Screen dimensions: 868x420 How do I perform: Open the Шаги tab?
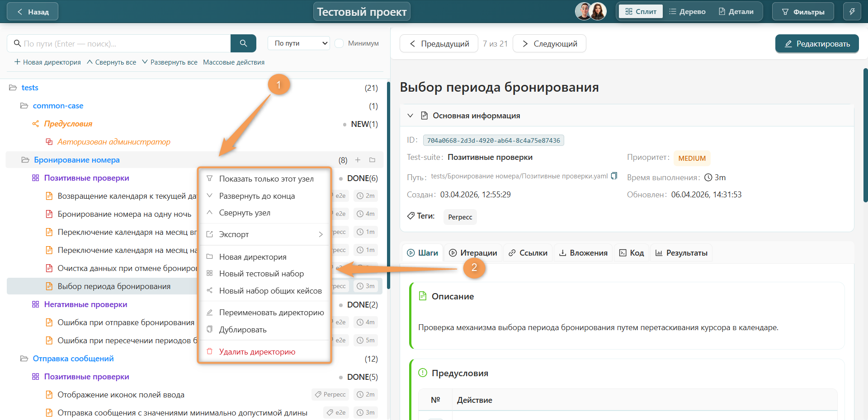pyautogui.click(x=422, y=253)
